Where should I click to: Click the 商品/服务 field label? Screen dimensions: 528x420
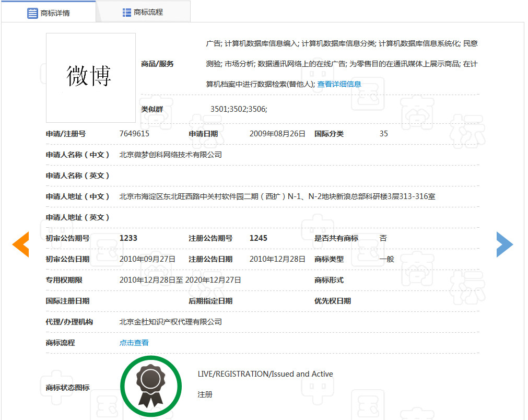tap(157, 64)
